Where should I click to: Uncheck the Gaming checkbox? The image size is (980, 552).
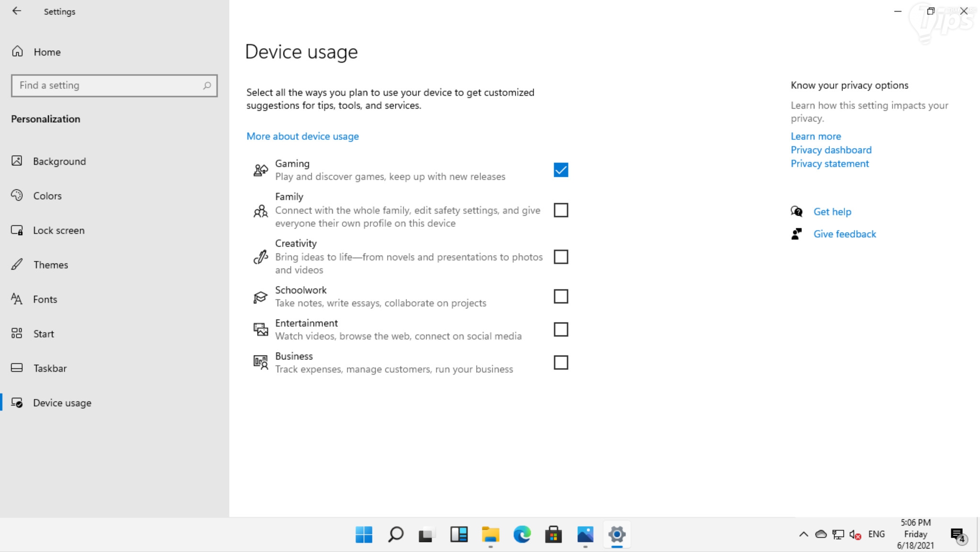tap(561, 170)
